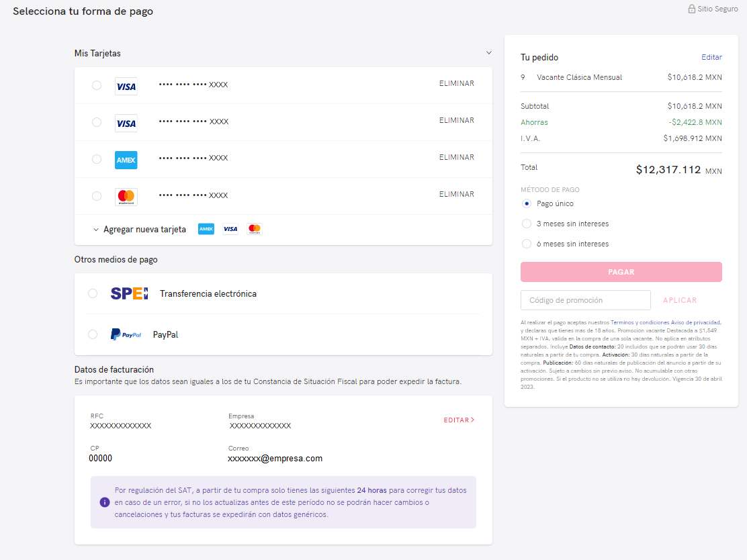The width and height of the screenshot is (747, 560).
Task: Click the American Express saved card logo
Action: point(126,160)
